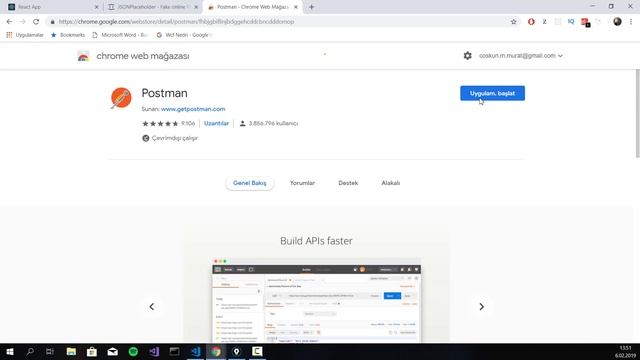Open the Mail app on taskbar

click(113, 351)
